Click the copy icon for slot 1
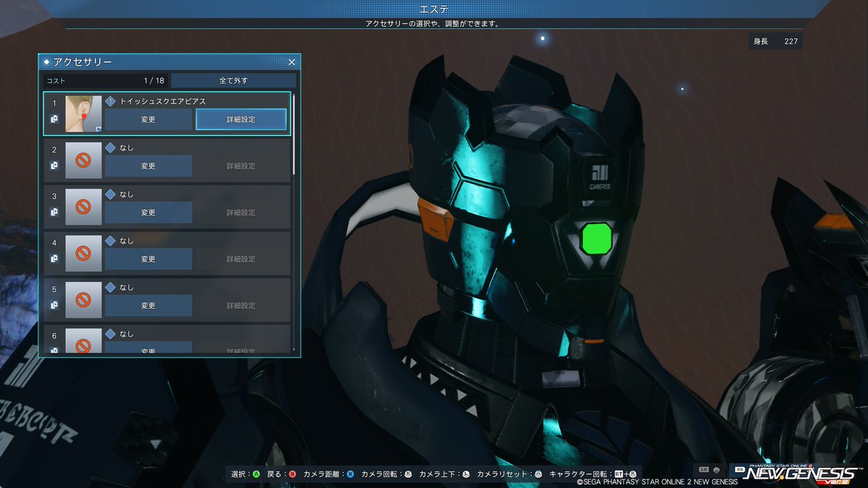Screen dimensions: 868x488 (x=54, y=119)
